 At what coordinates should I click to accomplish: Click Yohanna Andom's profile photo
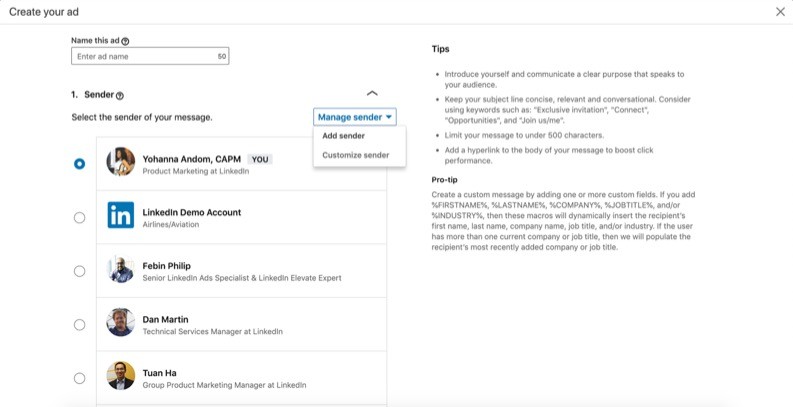[121, 162]
